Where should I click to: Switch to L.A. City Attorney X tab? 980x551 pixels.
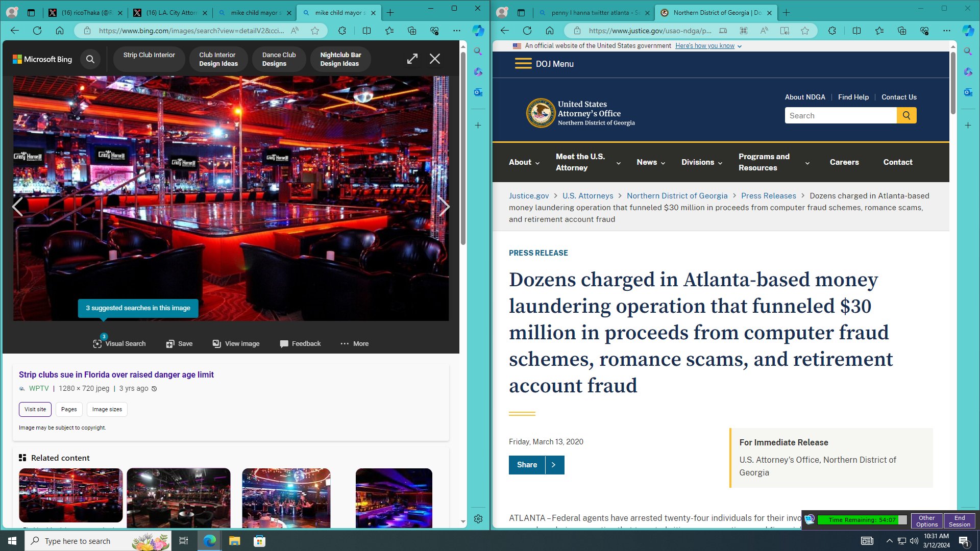(x=169, y=13)
